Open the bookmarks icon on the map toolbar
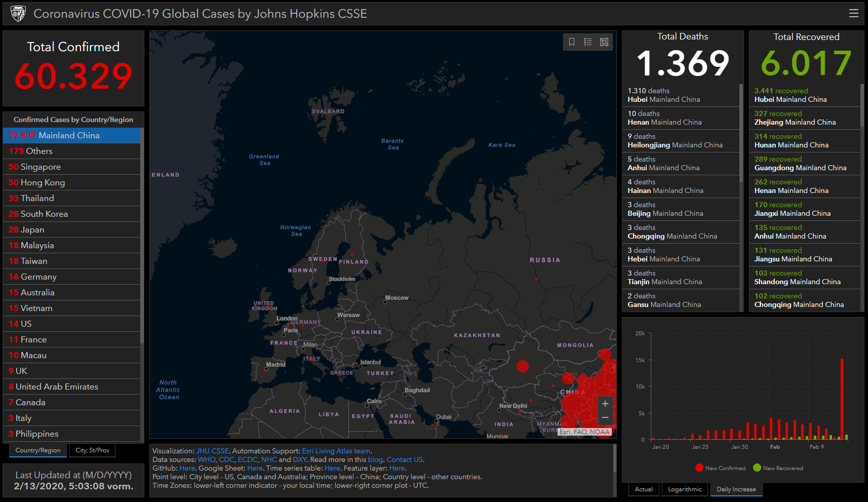The width and height of the screenshot is (868, 502). tap(572, 42)
